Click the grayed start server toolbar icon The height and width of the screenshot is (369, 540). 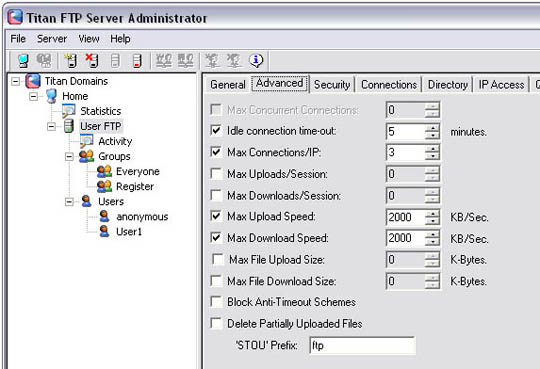(115, 61)
